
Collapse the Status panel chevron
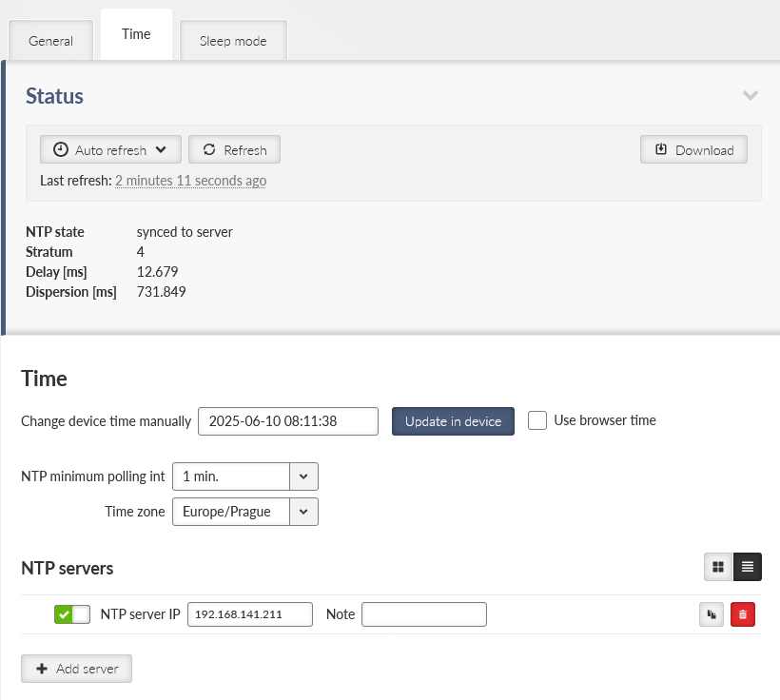tap(751, 95)
